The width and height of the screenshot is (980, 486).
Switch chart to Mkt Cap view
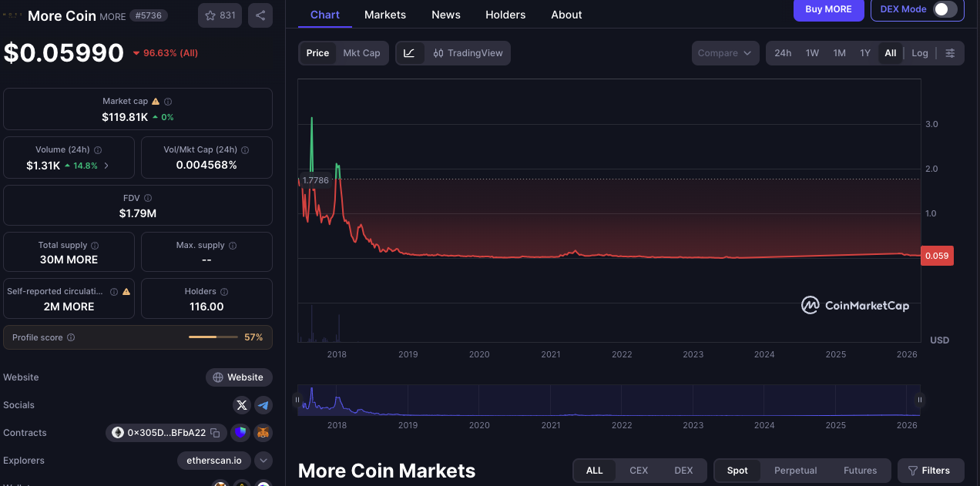pos(361,53)
